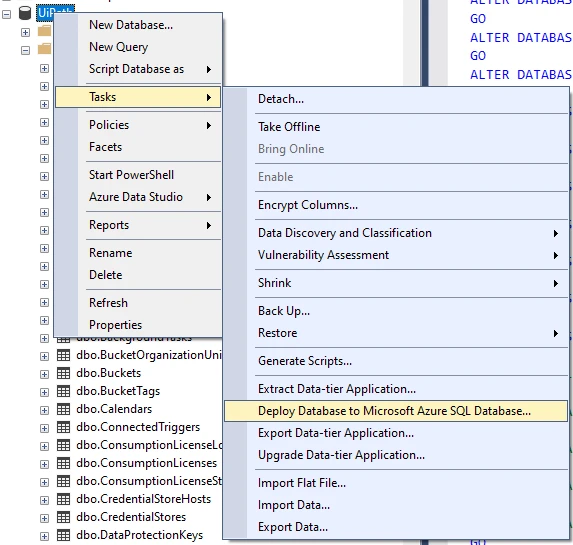Click the table icon beside dbo.BucketTags
Viewport: 573px width, 545px height.
coord(63,391)
